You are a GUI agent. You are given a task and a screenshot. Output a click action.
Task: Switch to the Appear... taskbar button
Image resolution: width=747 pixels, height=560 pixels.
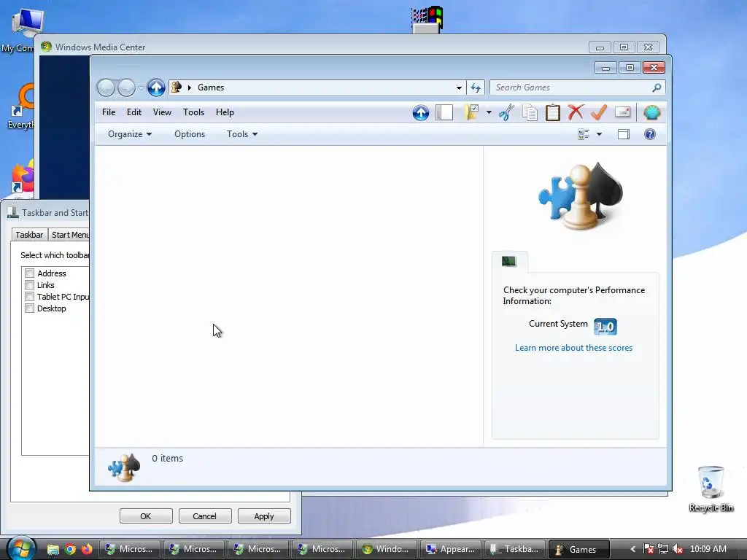click(451, 549)
